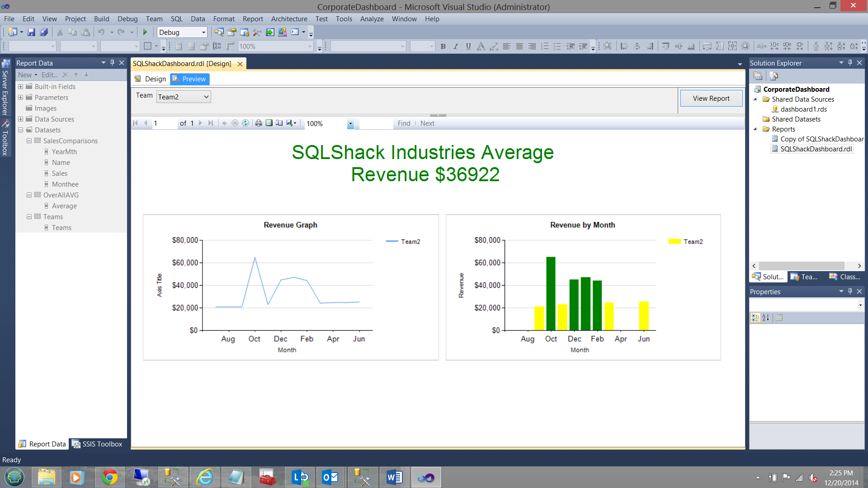Toggle auto-hide pin on Solution Explorer
This screenshot has height=488, width=868.
click(x=850, y=63)
